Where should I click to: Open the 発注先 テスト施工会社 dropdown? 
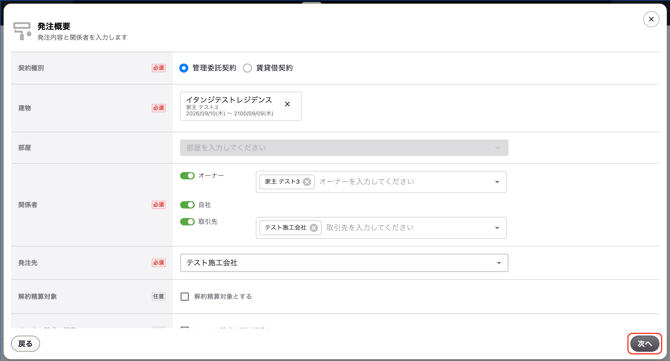344,263
